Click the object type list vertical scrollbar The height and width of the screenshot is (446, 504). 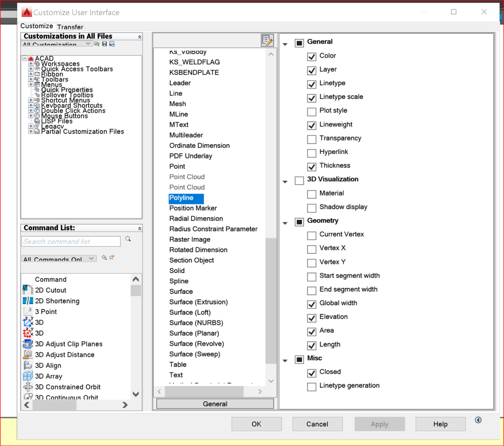point(271,301)
